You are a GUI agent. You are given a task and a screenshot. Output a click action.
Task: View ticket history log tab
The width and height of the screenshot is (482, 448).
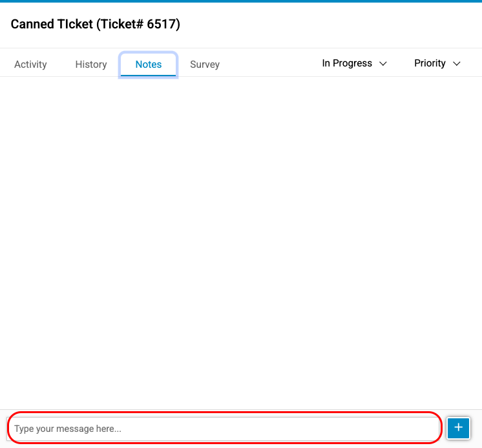(x=91, y=65)
